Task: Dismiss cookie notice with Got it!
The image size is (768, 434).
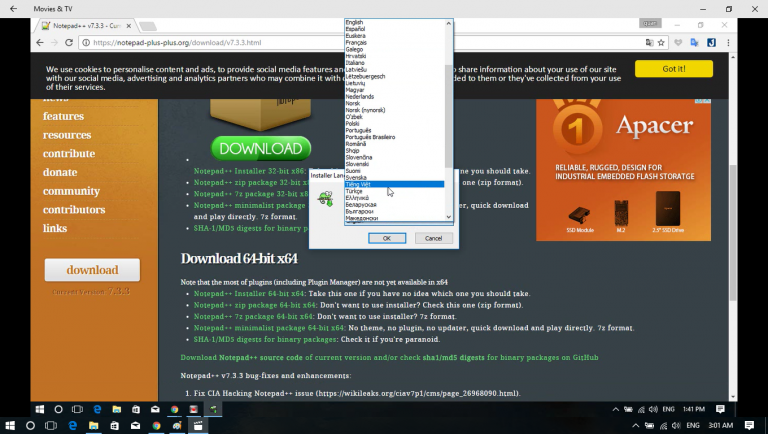Action: click(674, 69)
